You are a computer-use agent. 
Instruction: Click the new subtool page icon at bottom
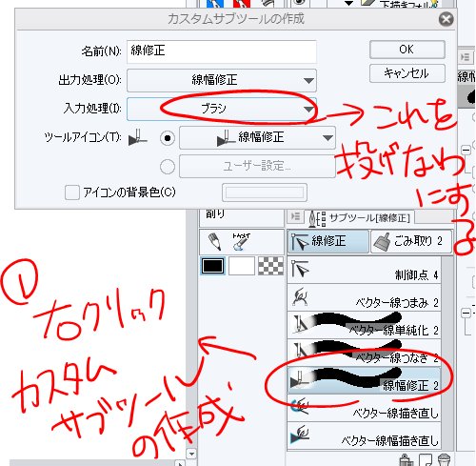426,460
